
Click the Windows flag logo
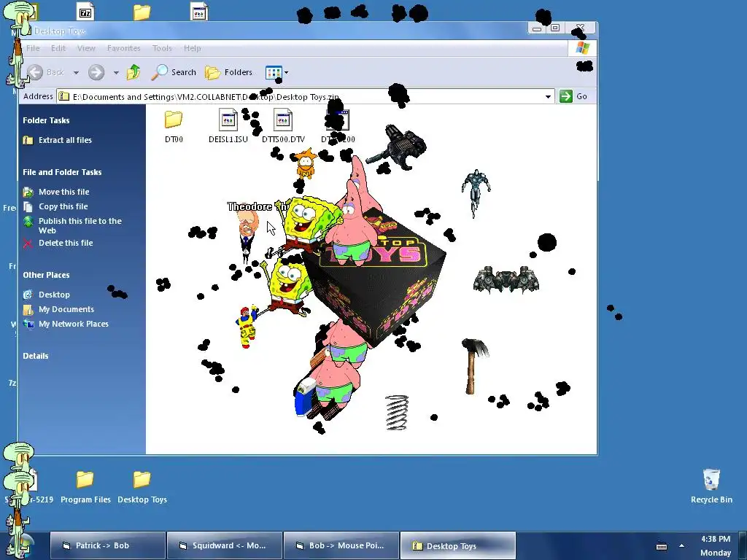coord(582,48)
